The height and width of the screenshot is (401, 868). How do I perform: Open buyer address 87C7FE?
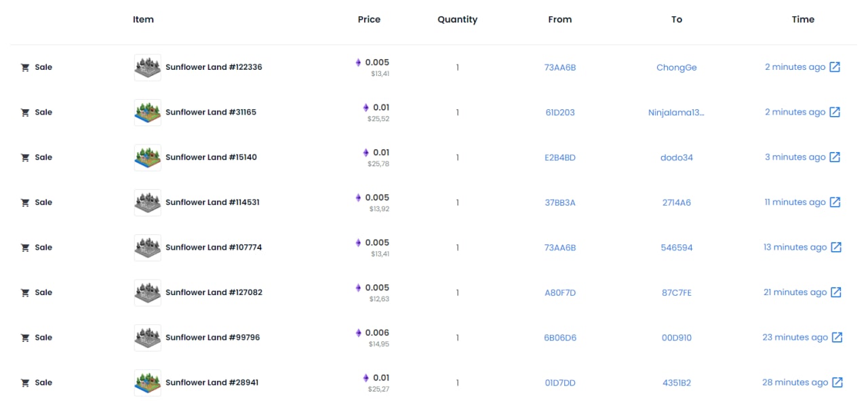point(676,292)
